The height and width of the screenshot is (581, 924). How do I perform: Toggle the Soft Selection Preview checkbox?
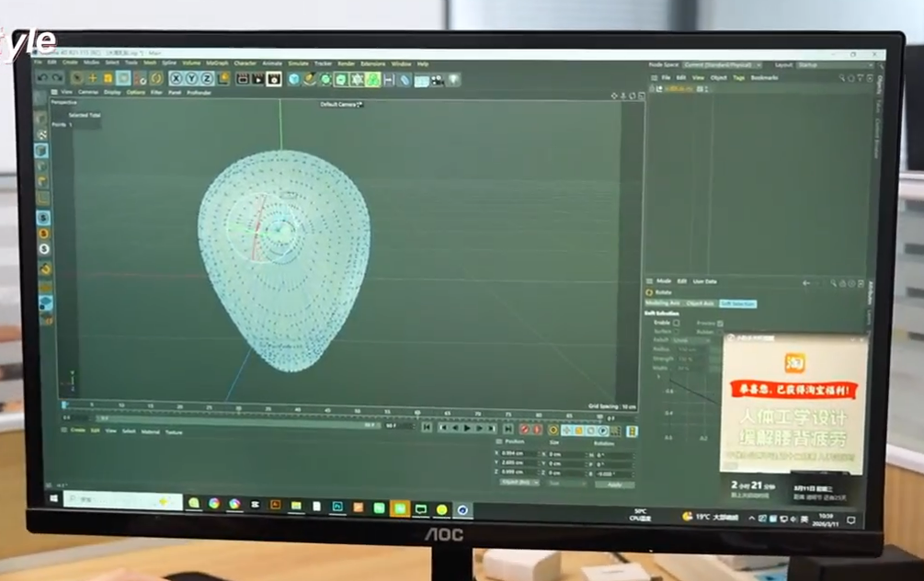720,324
